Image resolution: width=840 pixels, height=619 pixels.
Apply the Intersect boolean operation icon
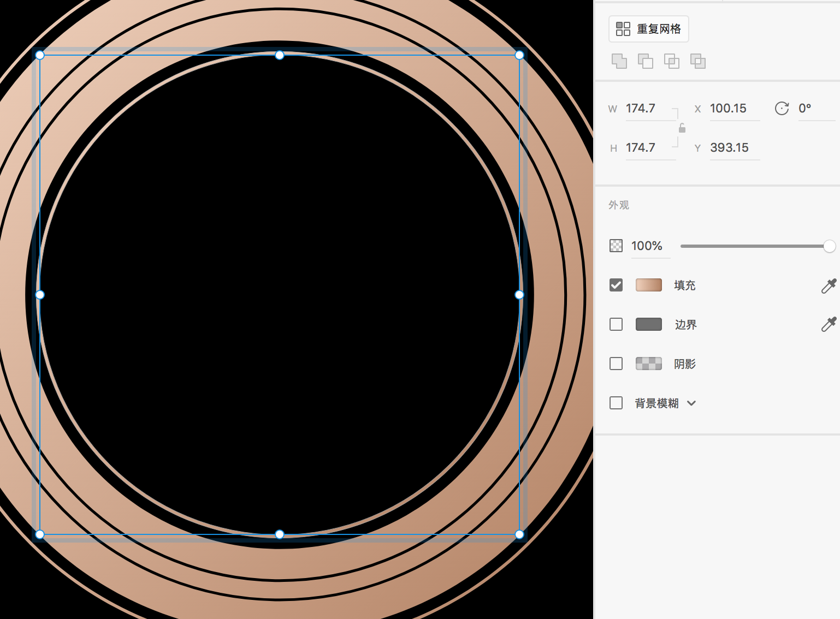click(671, 61)
